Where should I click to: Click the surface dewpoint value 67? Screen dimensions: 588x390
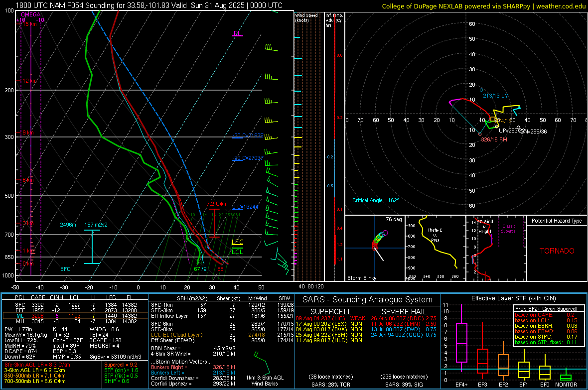pos(197,269)
